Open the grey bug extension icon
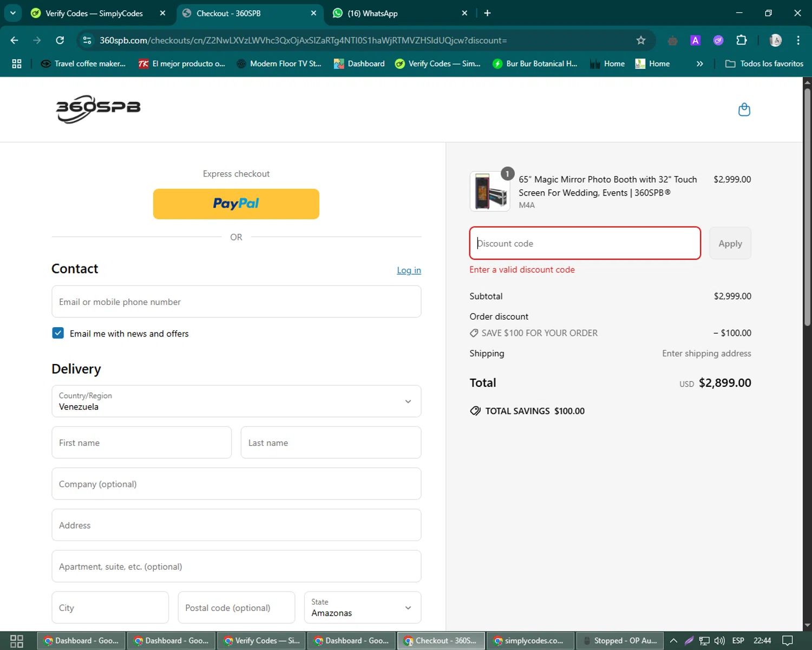 [672, 40]
